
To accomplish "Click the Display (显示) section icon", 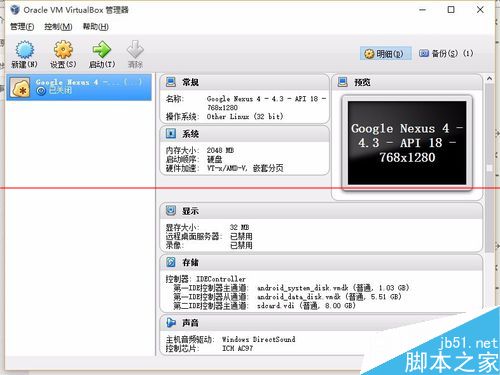I will coord(171,211).
